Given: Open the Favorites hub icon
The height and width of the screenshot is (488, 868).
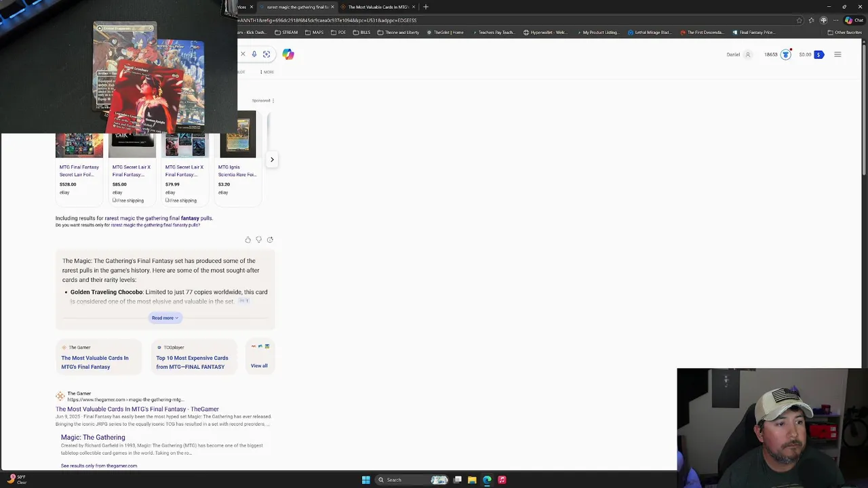Looking at the screenshot, I should 811,20.
